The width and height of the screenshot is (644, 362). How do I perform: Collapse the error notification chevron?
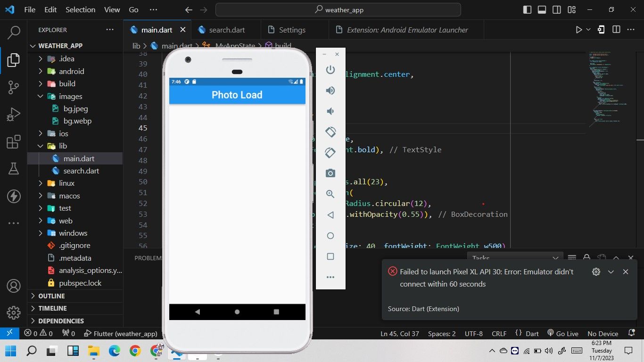(x=611, y=271)
